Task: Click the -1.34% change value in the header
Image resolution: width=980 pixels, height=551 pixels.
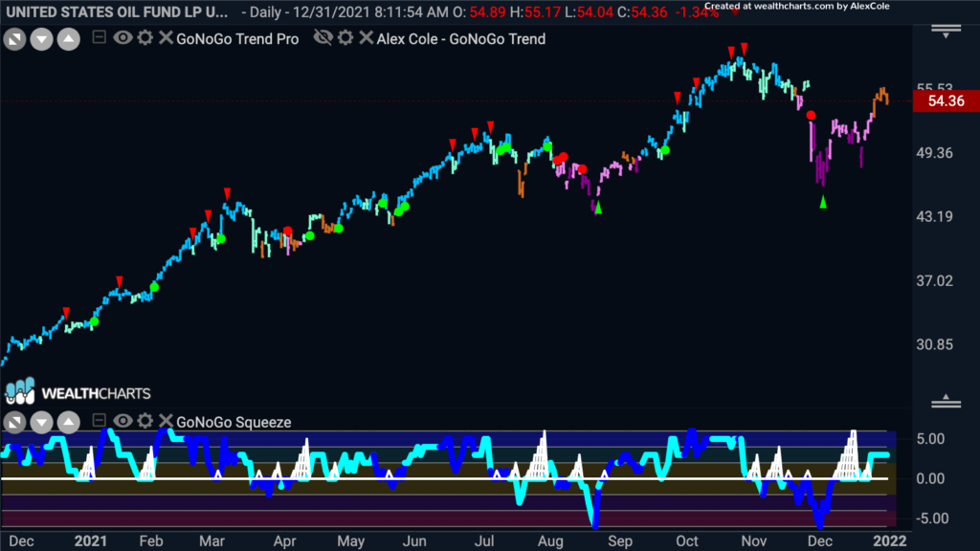Action: pyautogui.click(x=697, y=11)
